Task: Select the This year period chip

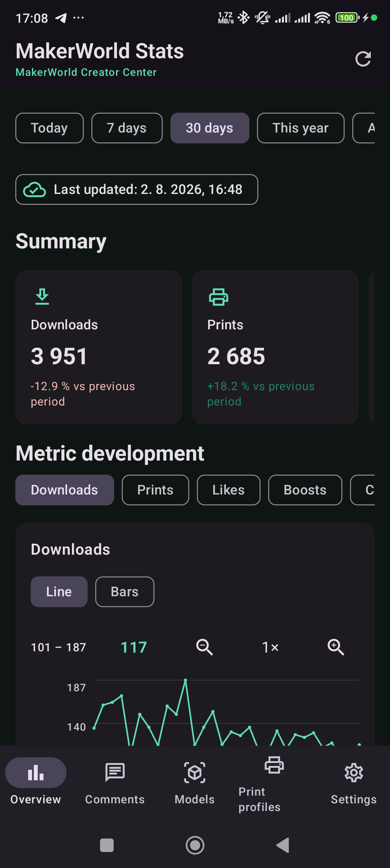Action: coord(300,128)
